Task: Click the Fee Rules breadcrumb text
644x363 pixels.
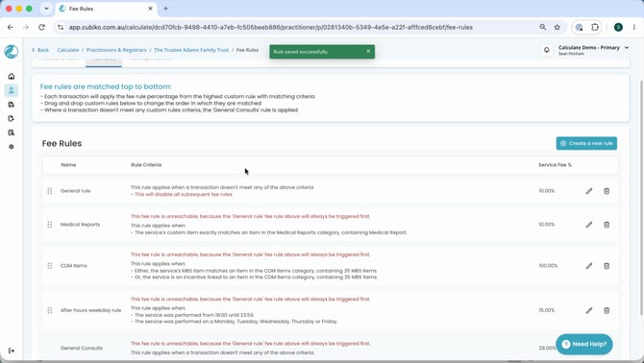Action: pyautogui.click(x=247, y=50)
